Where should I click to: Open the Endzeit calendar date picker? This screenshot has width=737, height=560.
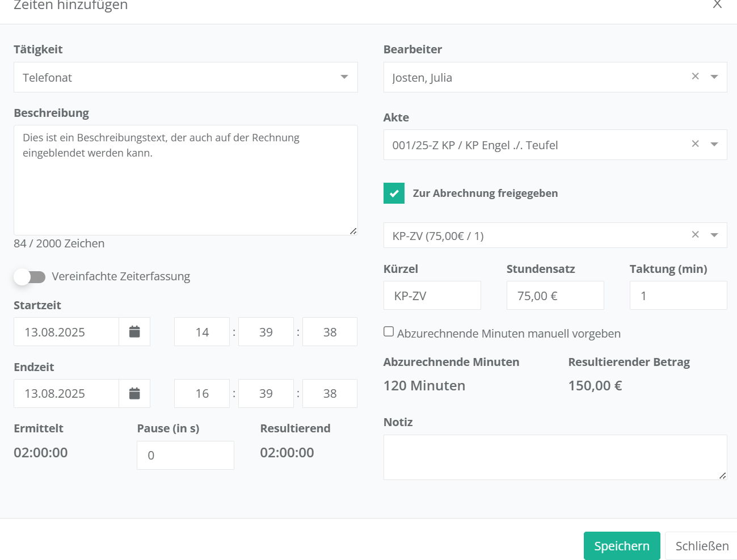[x=134, y=394]
